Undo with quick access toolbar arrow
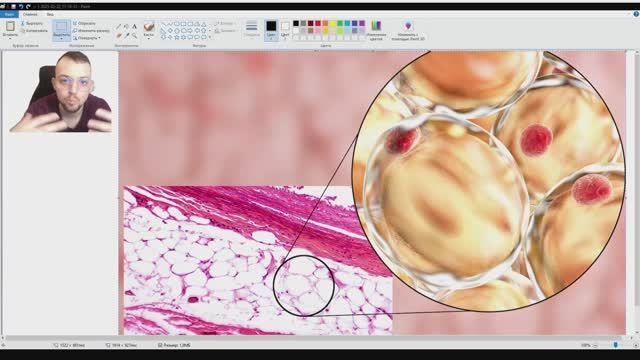Viewport: 640px width, 360px height. click(x=21, y=7)
